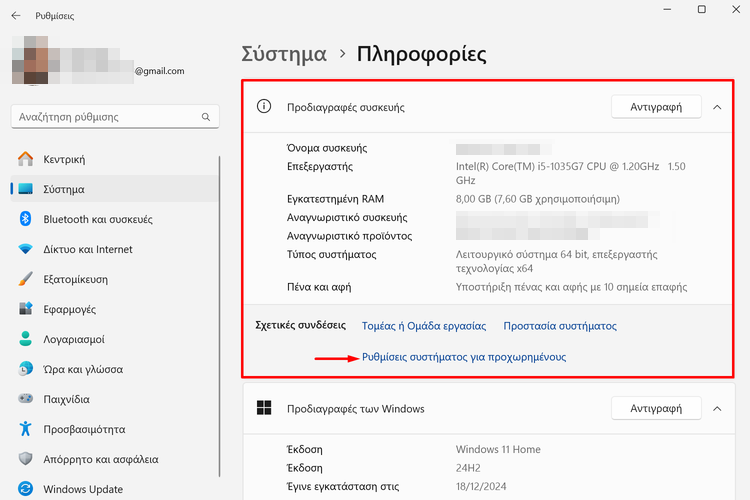Open Εφαρμογές section

(x=115, y=309)
